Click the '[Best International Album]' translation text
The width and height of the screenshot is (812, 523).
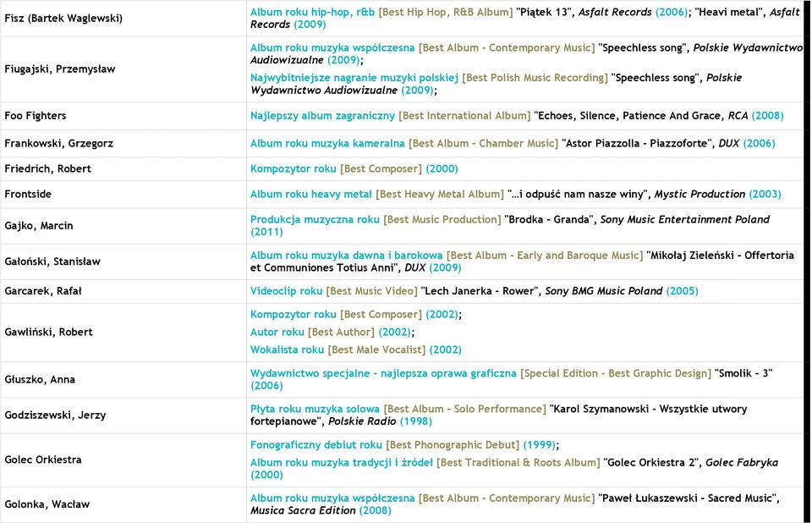pos(464,116)
